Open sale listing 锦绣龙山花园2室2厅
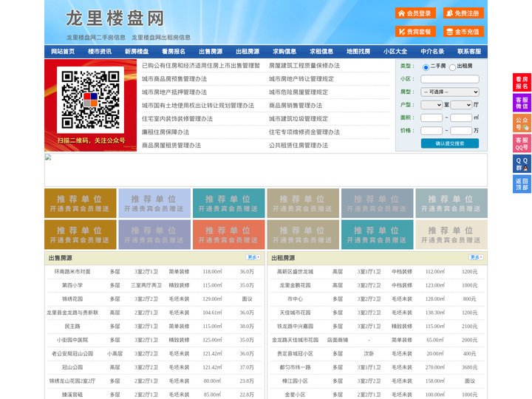 tap(72, 381)
